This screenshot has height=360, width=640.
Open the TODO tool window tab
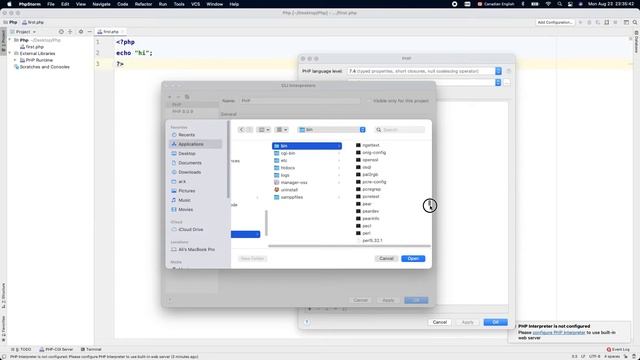pyautogui.click(x=22, y=349)
